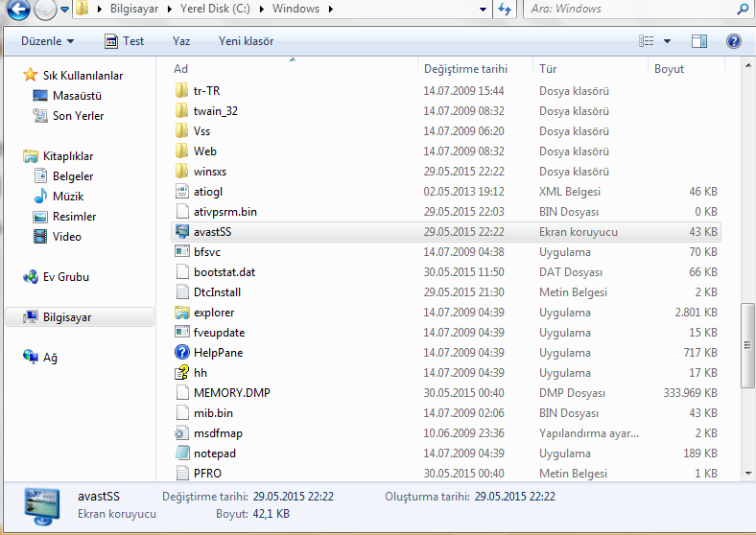Viewport: 756px width, 535px height.
Task: Click the Yeni klasör button
Action: [x=246, y=41]
